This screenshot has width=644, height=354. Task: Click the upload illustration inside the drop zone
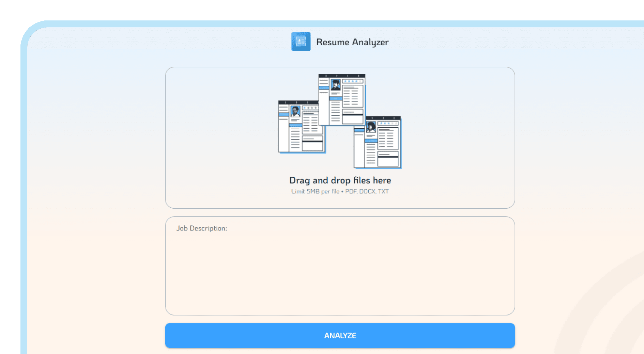click(x=340, y=119)
